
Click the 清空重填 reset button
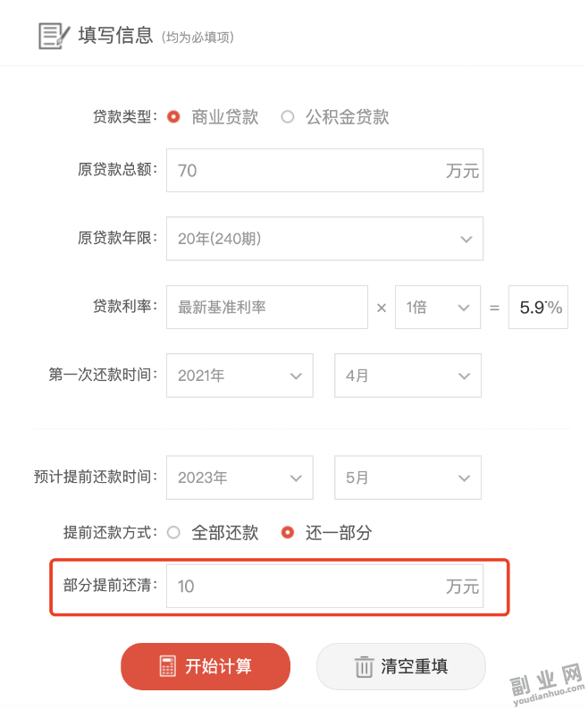click(x=401, y=666)
